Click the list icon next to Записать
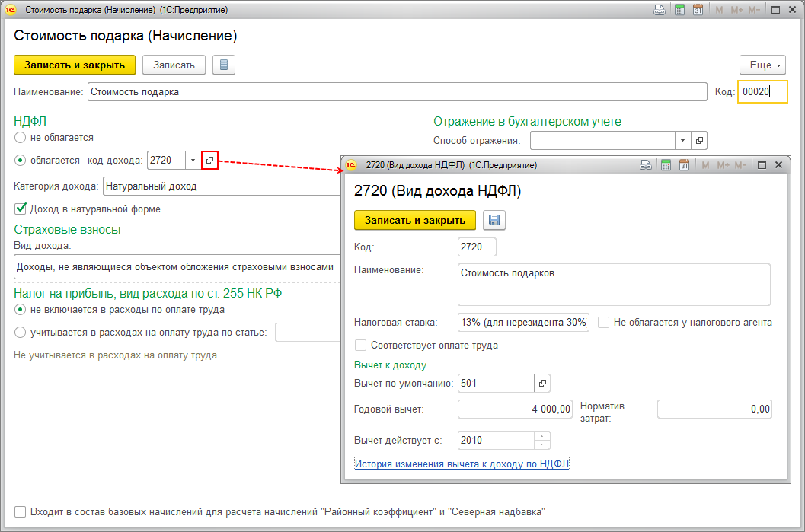The image size is (805, 532). click(224, 65)
